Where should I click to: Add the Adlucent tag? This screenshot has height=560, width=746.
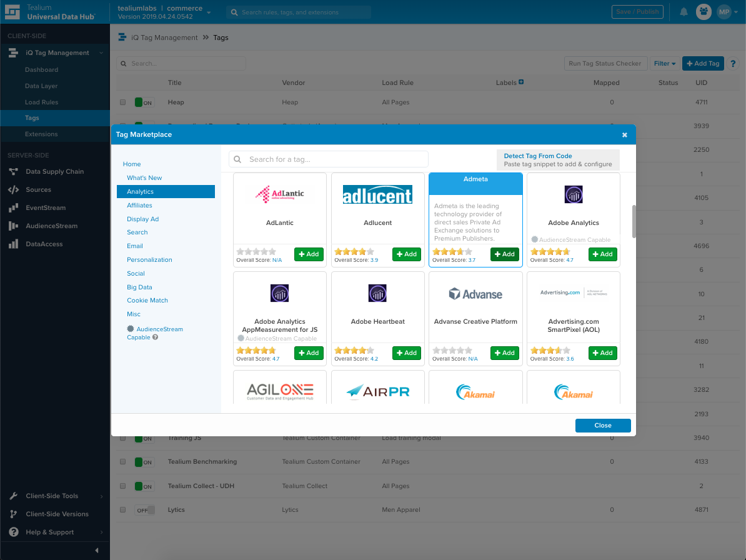[406, 254]
